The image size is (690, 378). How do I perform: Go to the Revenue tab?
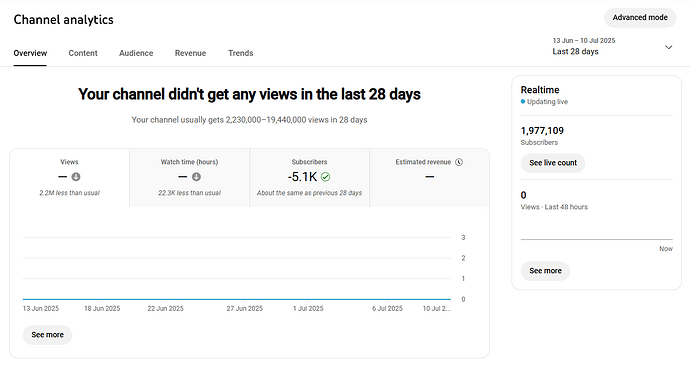(x=190, y=53)
